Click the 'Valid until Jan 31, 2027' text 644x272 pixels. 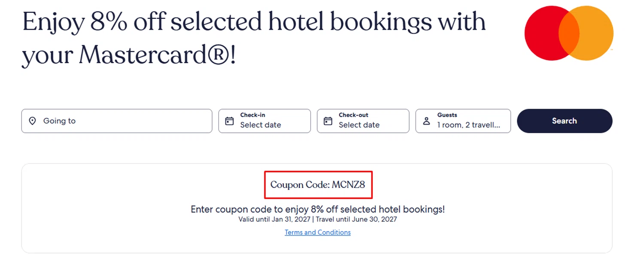coord(275,220)
